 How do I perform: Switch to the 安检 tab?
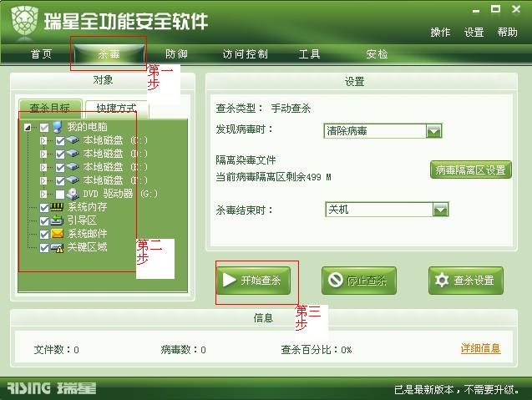click(377, 54)
